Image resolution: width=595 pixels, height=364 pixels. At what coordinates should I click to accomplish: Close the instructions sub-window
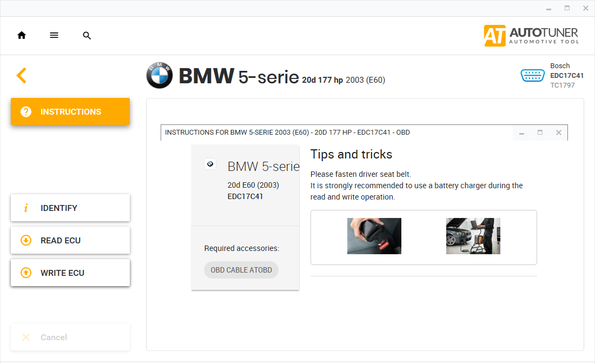pyautogui.click(x=559, y=133)
